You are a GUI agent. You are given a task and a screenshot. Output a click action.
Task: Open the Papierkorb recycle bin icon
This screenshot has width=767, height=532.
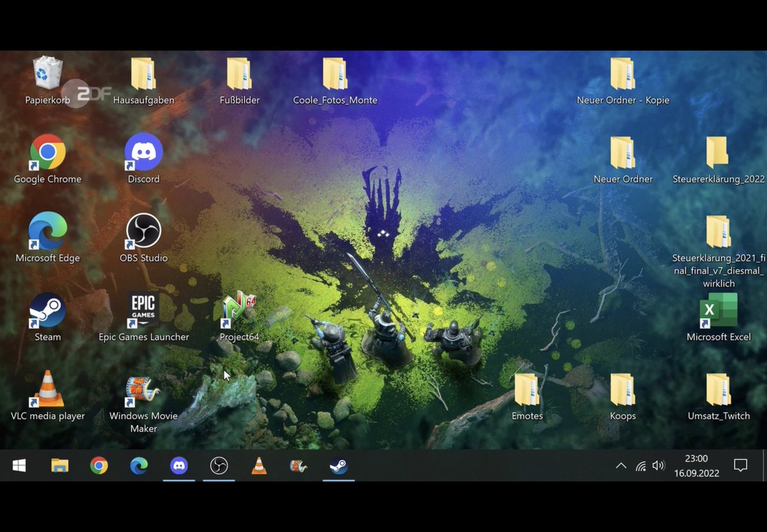48,73
